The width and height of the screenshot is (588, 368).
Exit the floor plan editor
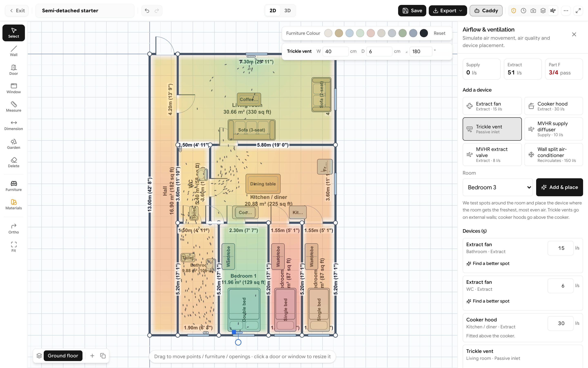pos(17,10)
